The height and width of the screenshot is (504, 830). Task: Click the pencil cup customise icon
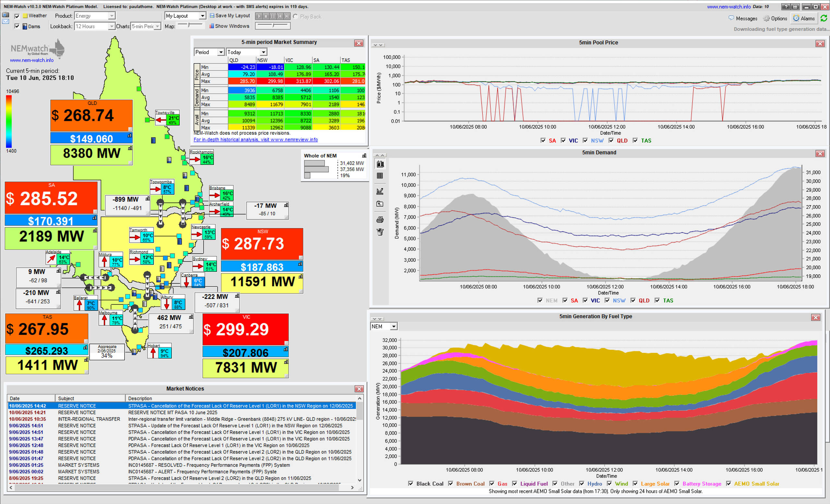click(380, 232)
